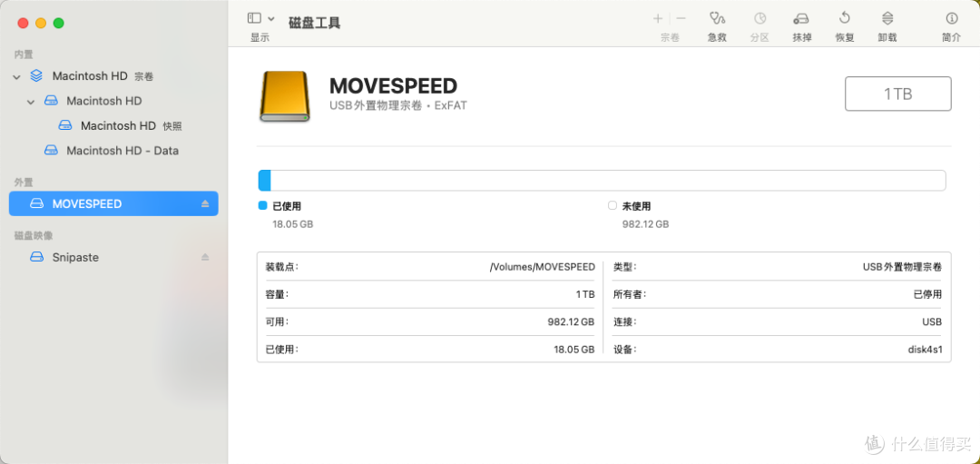
Task: Erase the disk using 抹掉 icon
Action: [802, 18]
